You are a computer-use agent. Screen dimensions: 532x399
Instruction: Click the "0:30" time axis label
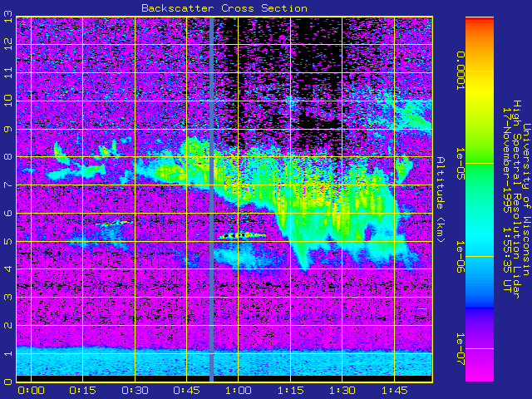click(x=135, y=391)
